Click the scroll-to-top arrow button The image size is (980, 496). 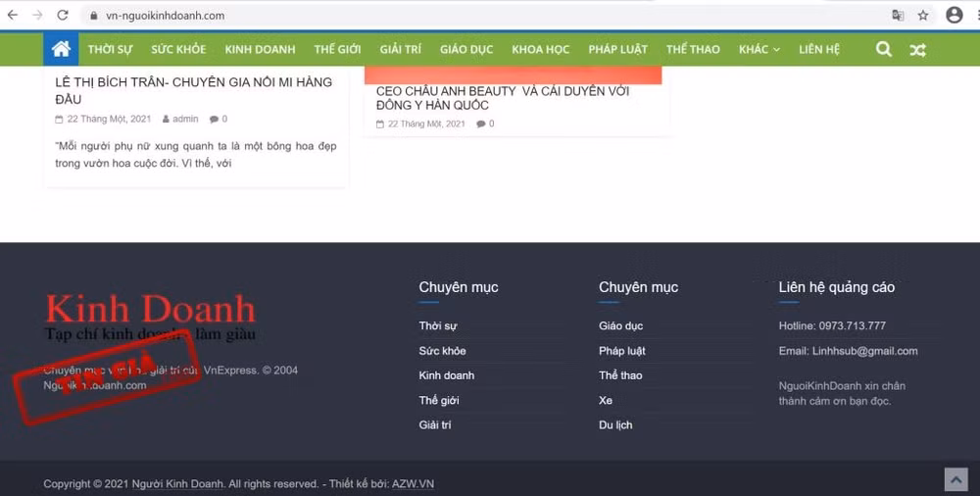[x=955, y=479]
